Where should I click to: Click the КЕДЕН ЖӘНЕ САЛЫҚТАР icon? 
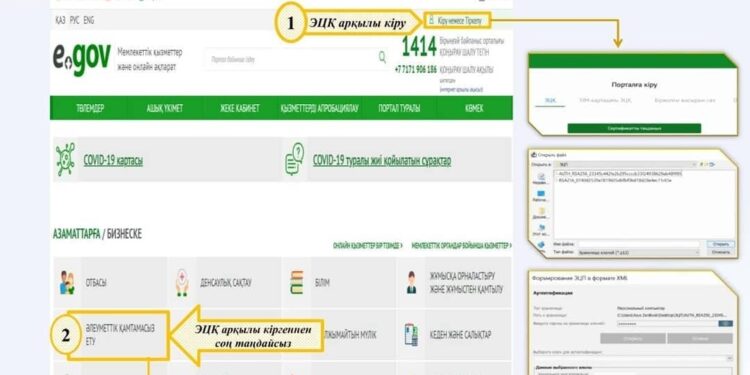click(410, 335)
